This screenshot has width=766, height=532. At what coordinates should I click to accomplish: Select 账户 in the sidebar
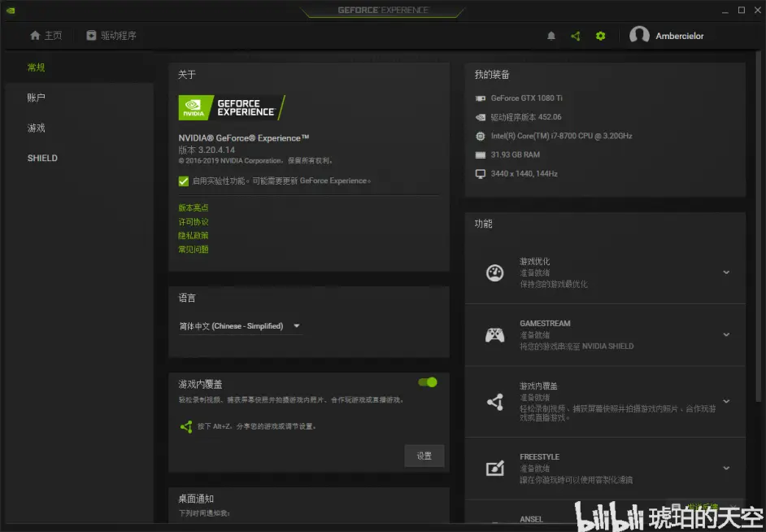(36, 98)
